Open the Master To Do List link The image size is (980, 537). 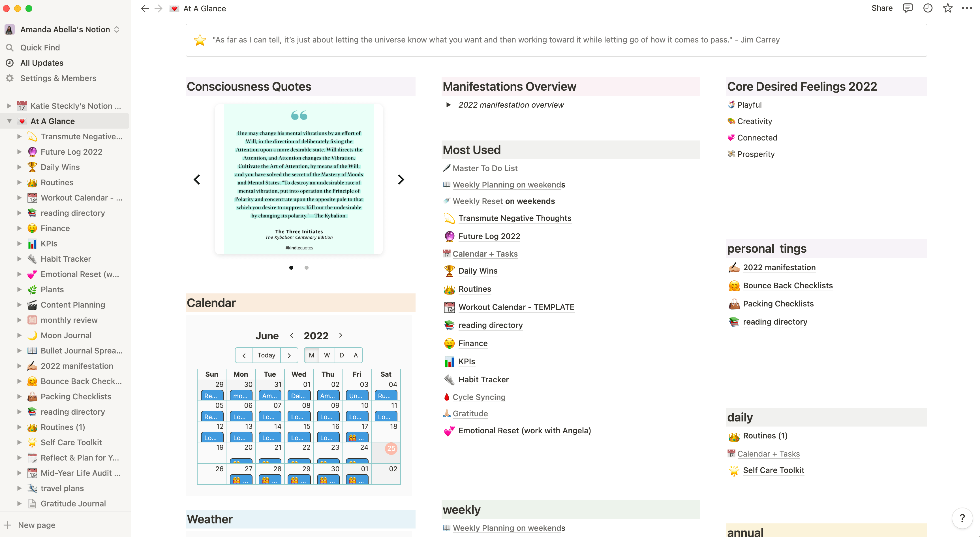[x=485, y=168]
